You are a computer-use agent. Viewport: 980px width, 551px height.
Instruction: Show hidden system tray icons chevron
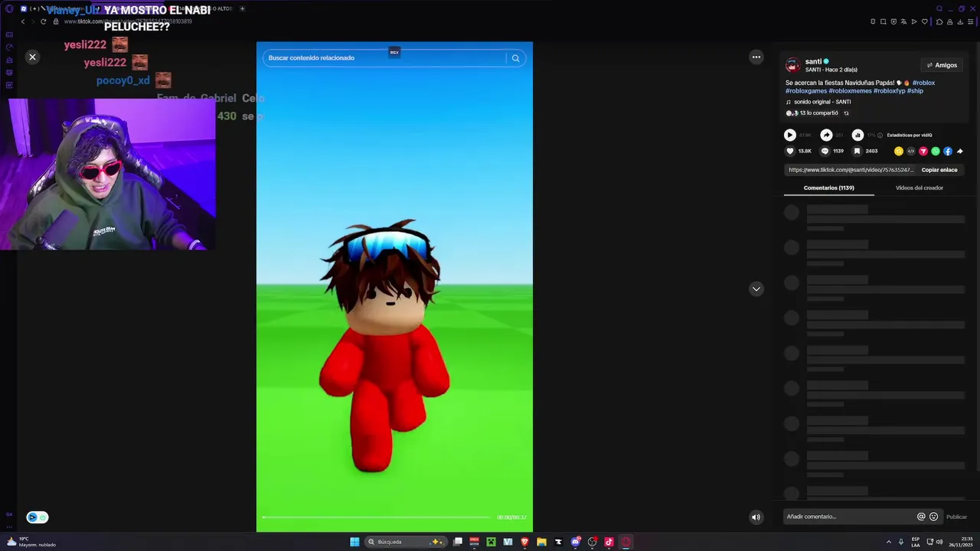click(889, 542)
